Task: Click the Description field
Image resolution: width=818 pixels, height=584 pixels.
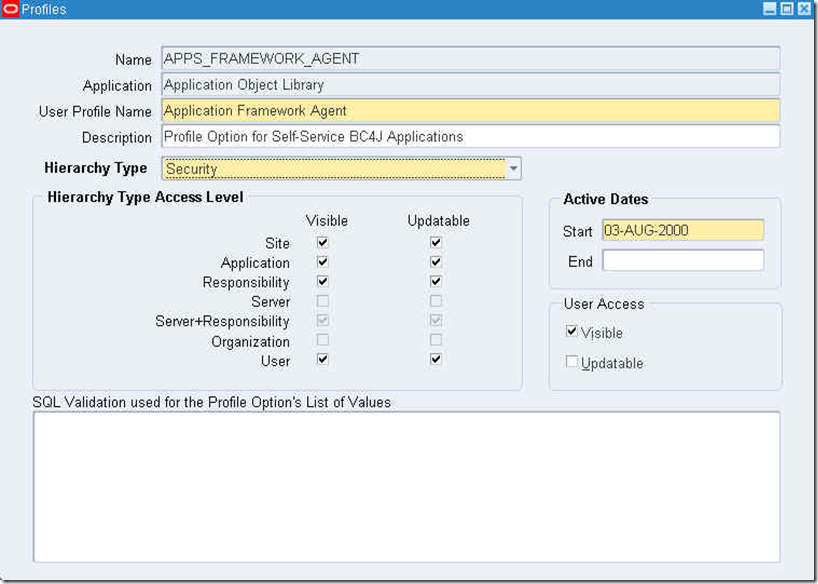Action: (x=471, y=137)
